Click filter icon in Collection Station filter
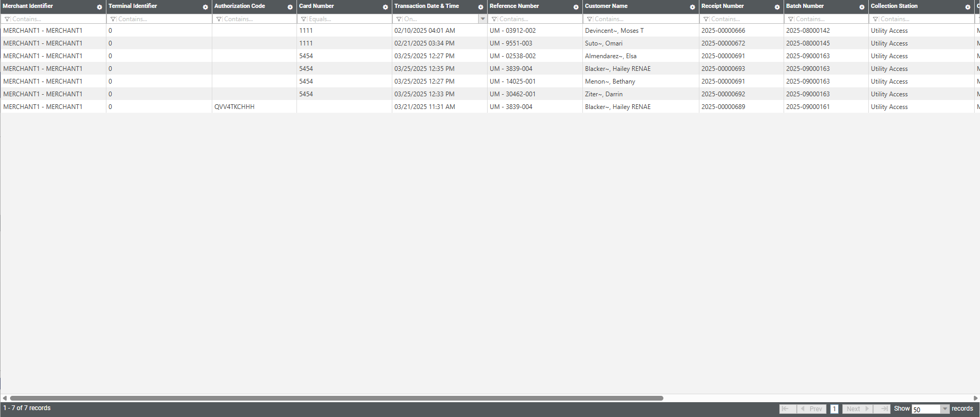The image size is (980, 417). click(876, 19)
